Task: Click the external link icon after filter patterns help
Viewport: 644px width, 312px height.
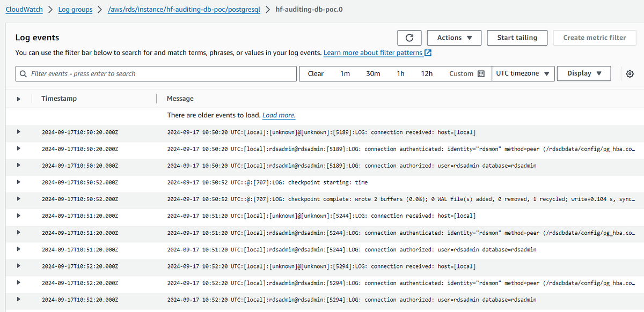Action: (426, 53)
